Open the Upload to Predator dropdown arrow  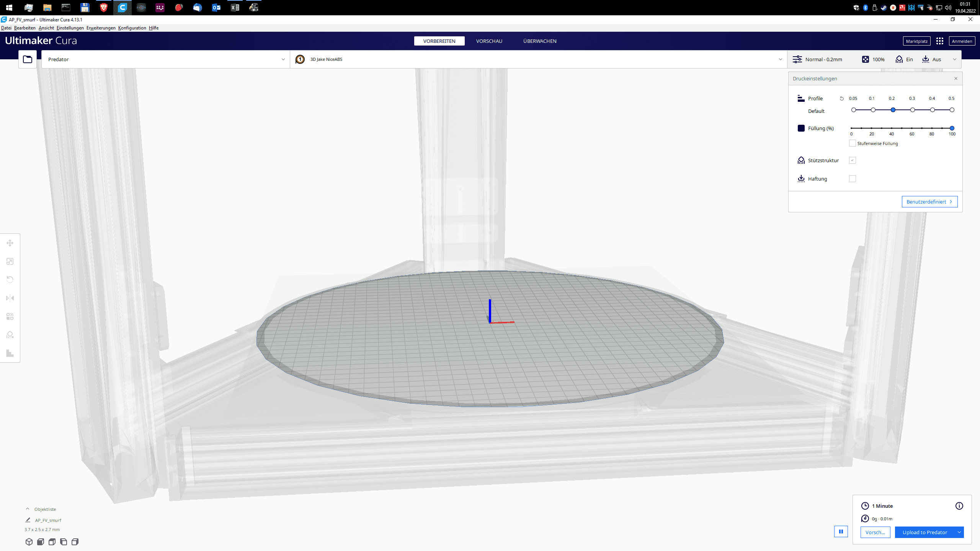(x=959, y=532)
